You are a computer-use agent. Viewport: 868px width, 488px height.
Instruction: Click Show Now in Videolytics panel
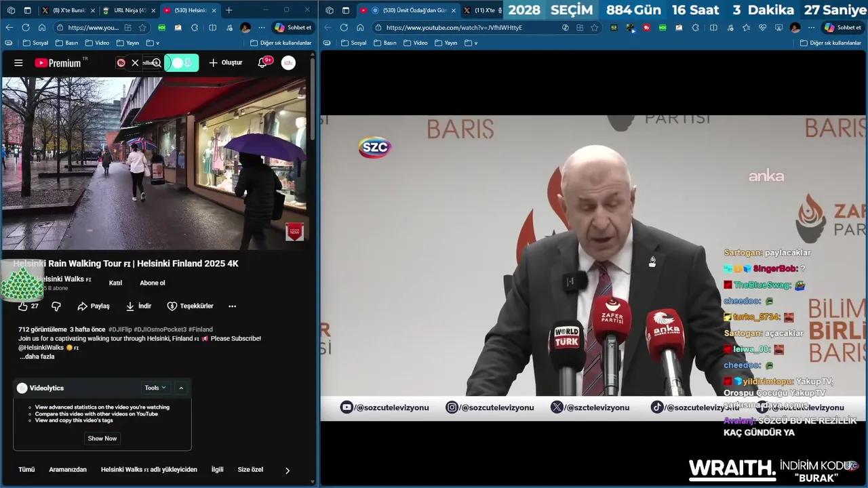click(x=102, y=439)
